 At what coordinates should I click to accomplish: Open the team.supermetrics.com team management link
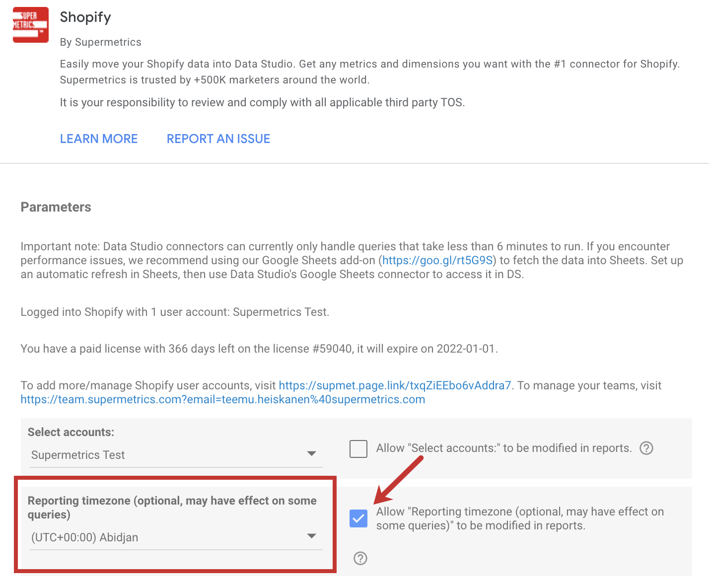click(223, 399)
